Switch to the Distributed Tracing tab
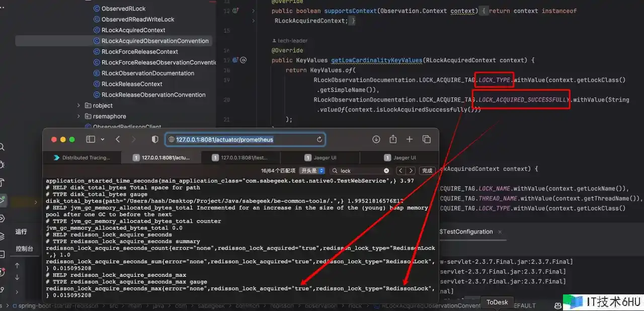Screen dimensions: 644x311 click(82, 158)
